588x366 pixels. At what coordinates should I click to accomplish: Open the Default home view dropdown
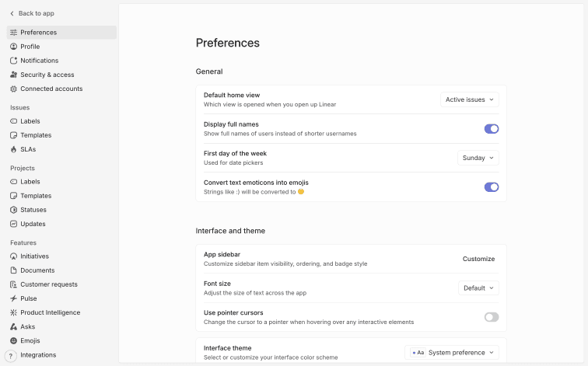click(470, 99)
